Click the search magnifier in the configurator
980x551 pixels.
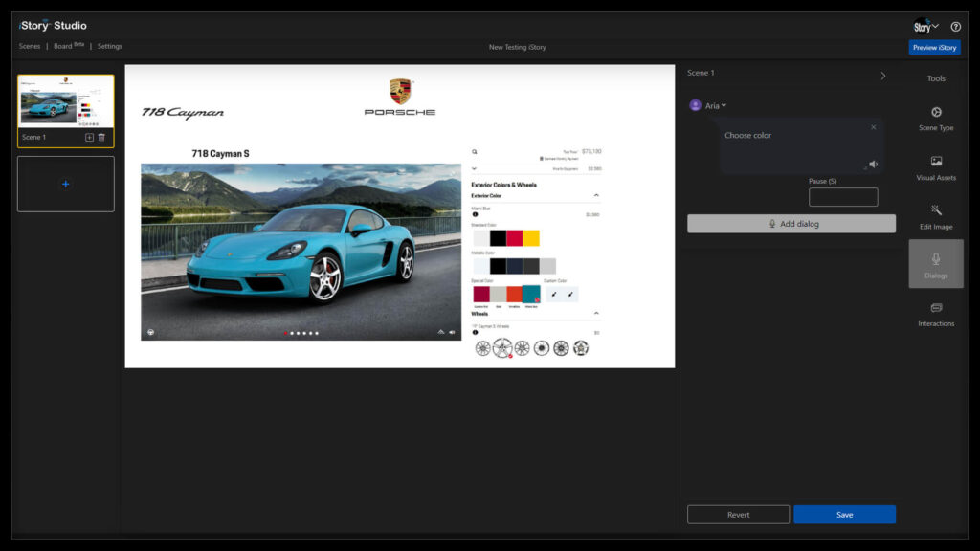point(475,152)
